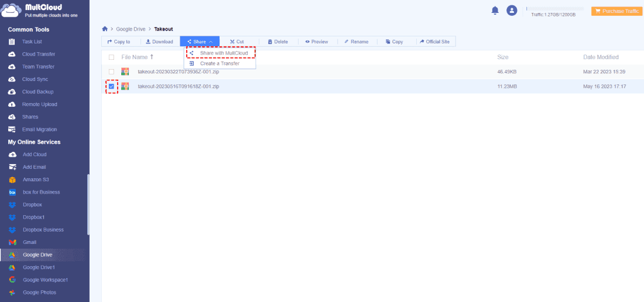Click the Cut toolbar button
644x302 pixels.
[x=237, y=42]
